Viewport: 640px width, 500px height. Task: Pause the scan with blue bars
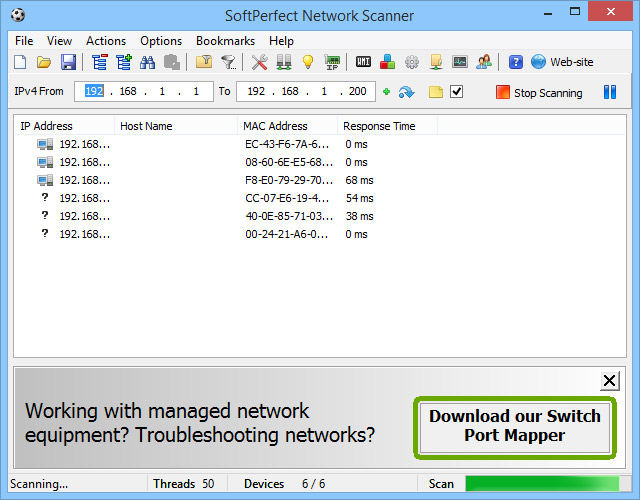pos(610,92)
